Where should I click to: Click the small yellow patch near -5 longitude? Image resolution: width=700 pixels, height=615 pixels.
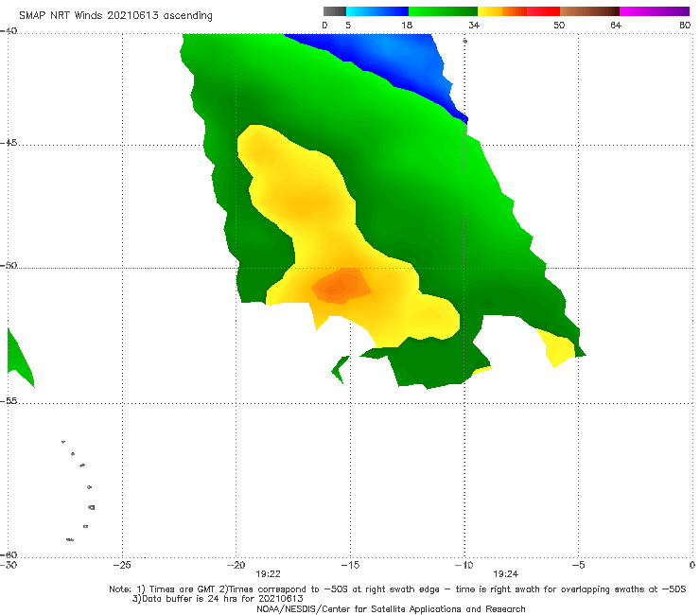pyautogui.click(x=557, y=347)
